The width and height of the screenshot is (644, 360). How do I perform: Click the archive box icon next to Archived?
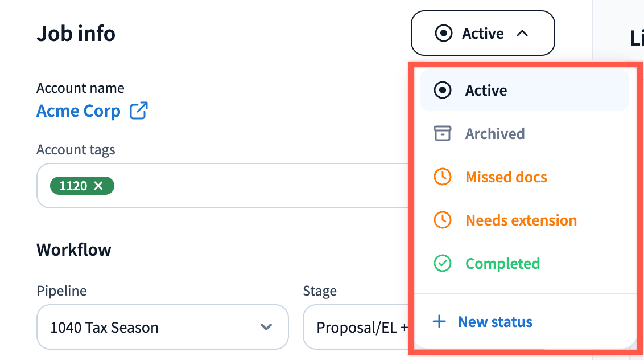pyautogui.click(x=442, y=134)
